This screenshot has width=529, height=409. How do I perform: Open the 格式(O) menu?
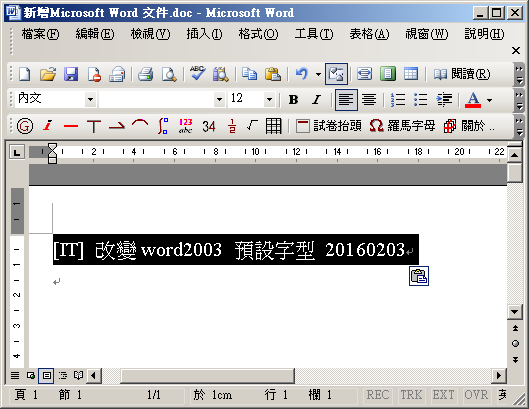click(258, 34)
